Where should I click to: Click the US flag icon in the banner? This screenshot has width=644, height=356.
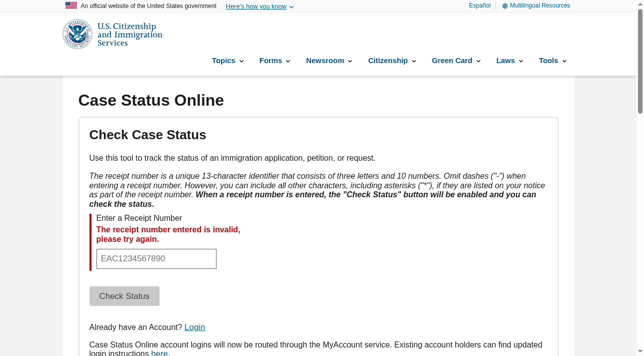coord(71,6)
